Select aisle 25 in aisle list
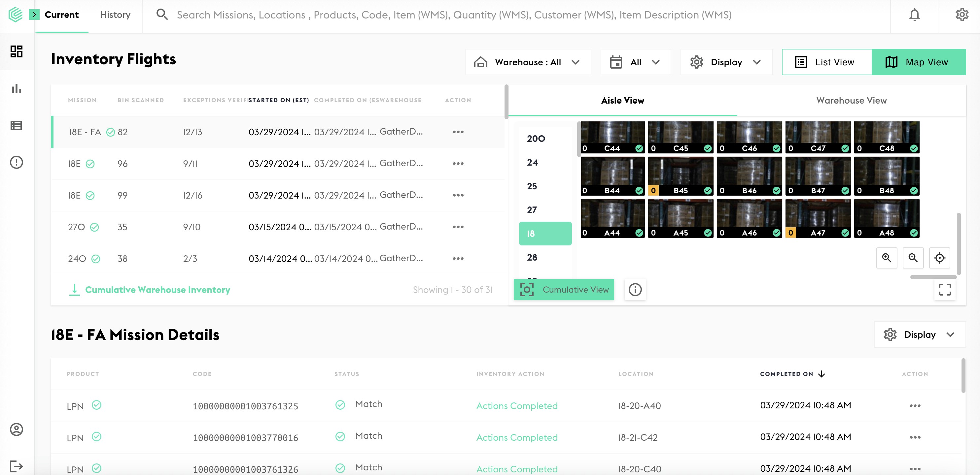980x475 pixels. tap(545, 186)
